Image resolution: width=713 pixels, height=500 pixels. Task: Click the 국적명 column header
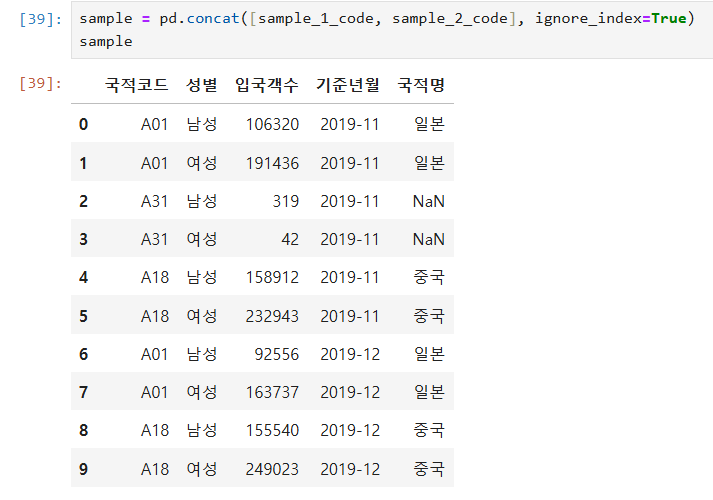pos(421,85)
